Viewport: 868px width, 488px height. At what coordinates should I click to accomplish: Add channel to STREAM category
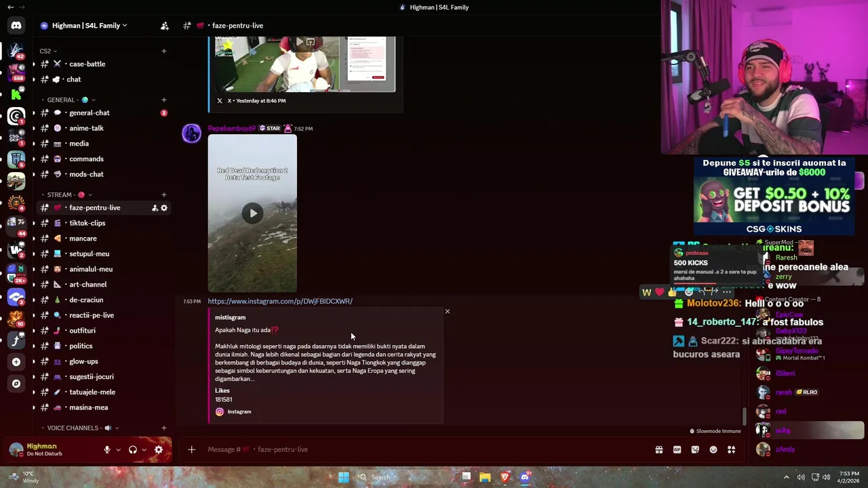tap(163, 195)
